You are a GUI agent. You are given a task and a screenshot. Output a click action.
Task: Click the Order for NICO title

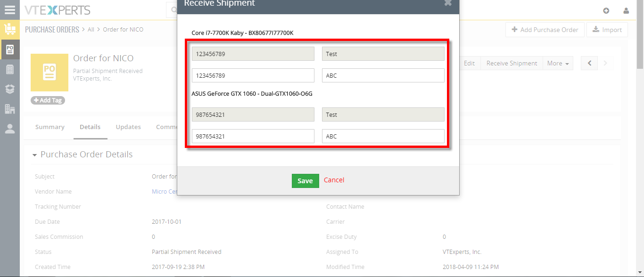coord(103,58)
